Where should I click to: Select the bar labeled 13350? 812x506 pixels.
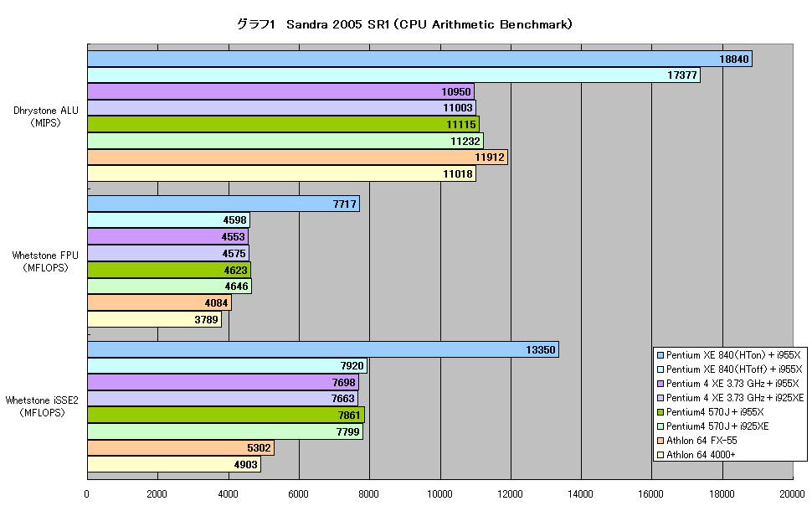point(323,349)
